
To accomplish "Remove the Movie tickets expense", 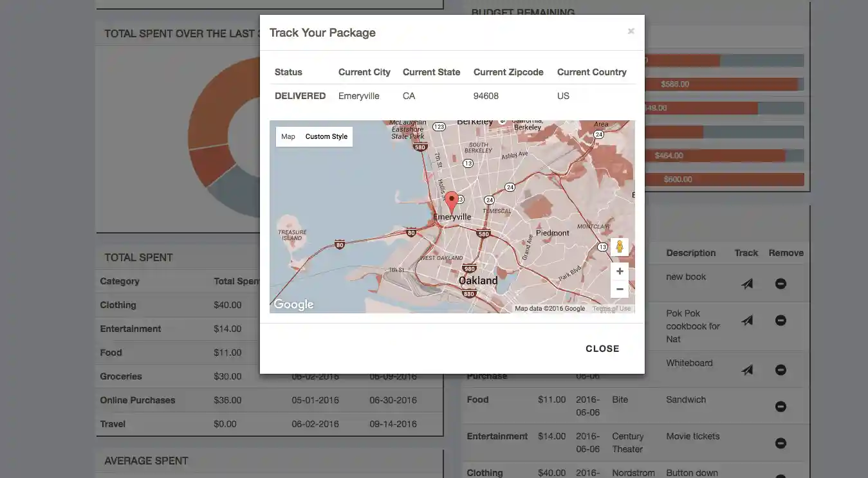I will pos(780,443).
